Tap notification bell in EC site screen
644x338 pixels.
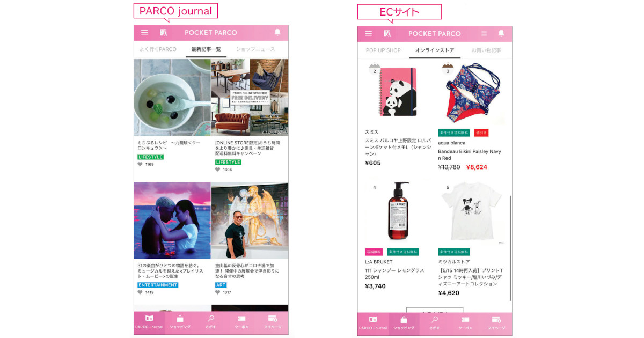tap(501, 33)
